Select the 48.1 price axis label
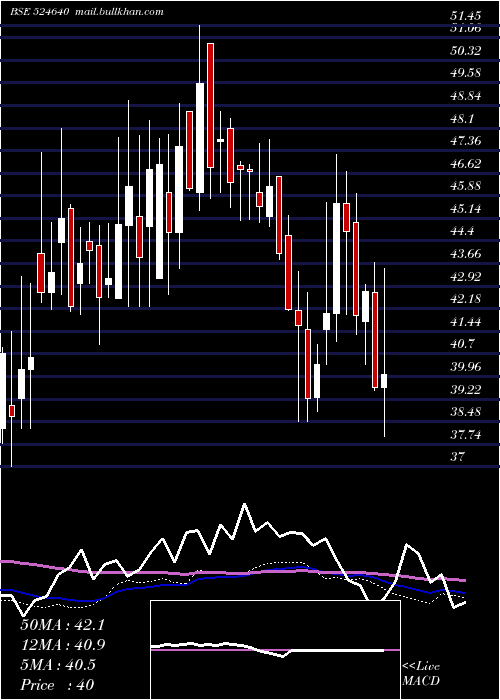The height and width of the screenshot is (700, 500). point(462,118)
